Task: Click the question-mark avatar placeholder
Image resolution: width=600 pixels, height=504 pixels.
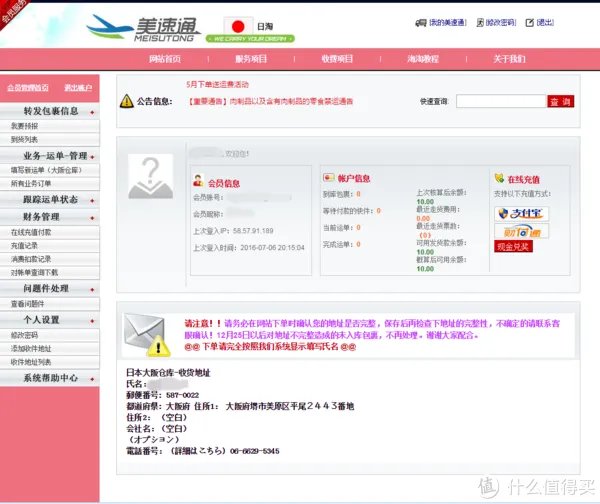Action: click(x=150, y=176)
